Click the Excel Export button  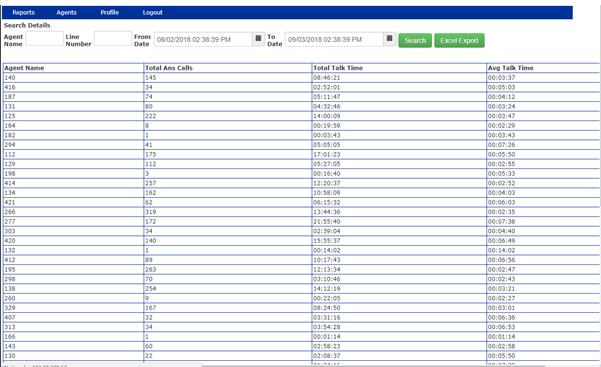459,40
